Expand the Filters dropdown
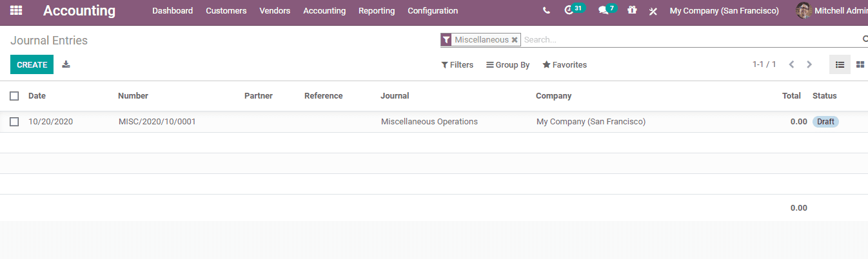The image size is (868, 259). 457,65
